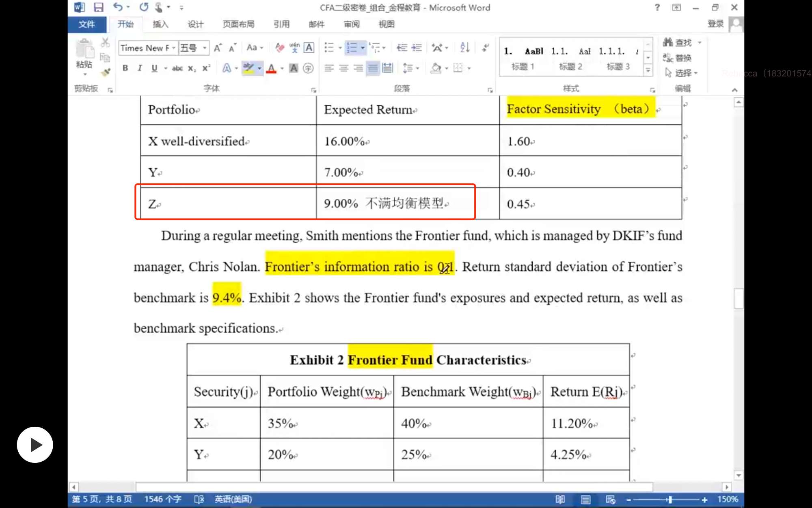Viewport: 812px width, 508px height.
Task: Select the center align icon
Action: 343,68
